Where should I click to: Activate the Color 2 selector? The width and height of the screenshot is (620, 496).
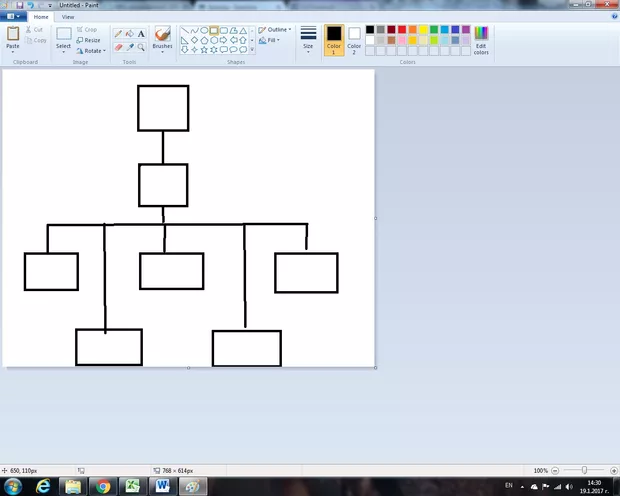354,38
